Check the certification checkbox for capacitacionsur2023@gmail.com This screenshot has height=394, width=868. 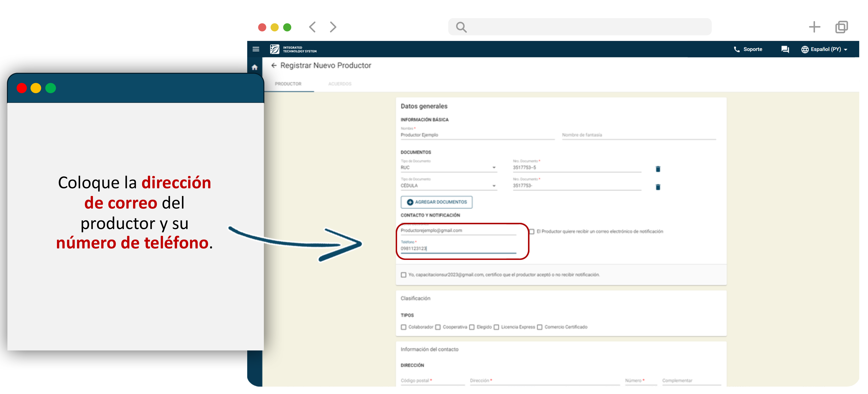[x=403, y=275]
